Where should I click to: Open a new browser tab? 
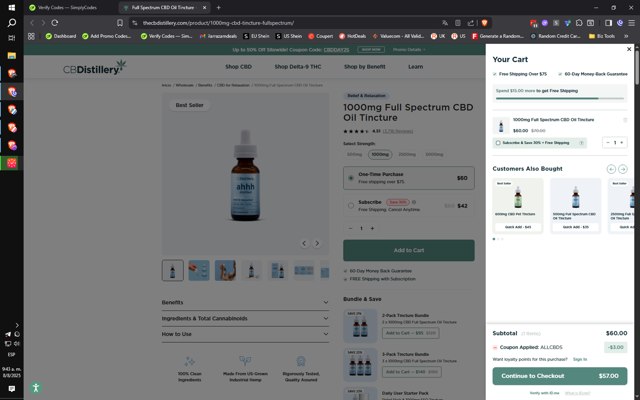(x=218, y=7)
